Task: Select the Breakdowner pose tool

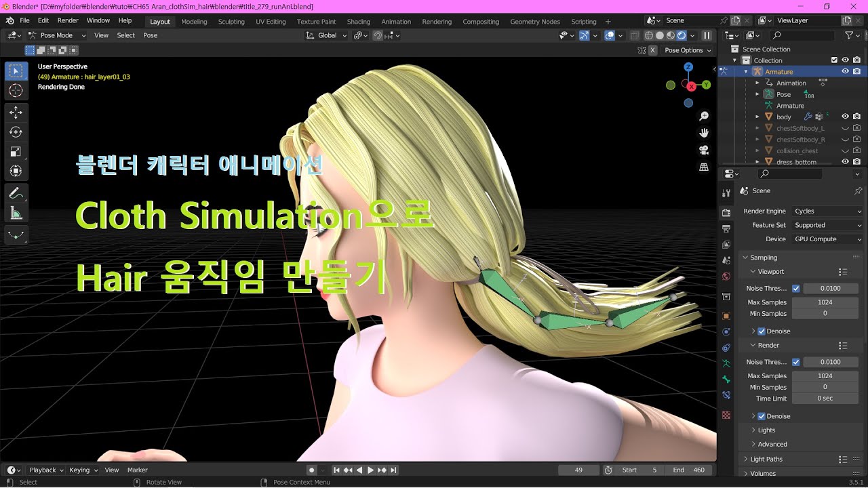Action: tap(16, 235)
